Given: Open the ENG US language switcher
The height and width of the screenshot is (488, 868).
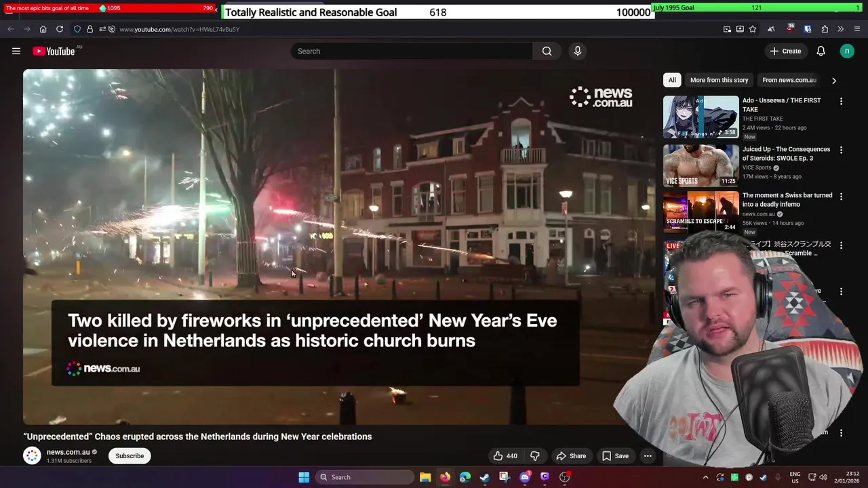Looking at the screenshot, I should [x=795, y=477].
